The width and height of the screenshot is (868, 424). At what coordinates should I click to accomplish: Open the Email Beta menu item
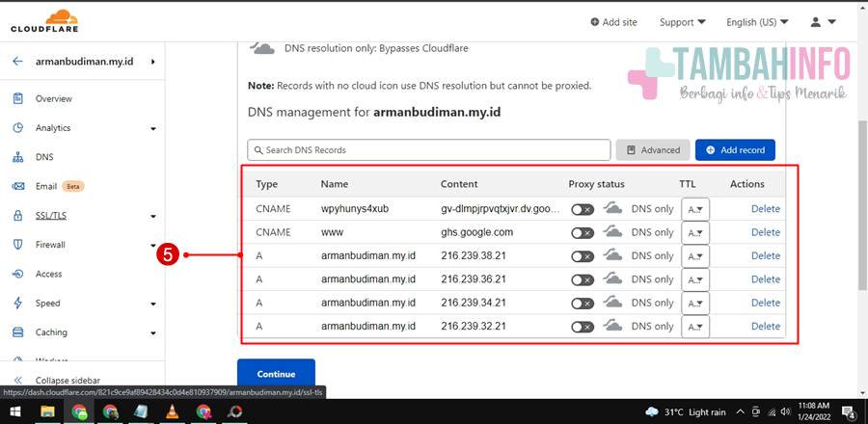[x=60, y=186]
